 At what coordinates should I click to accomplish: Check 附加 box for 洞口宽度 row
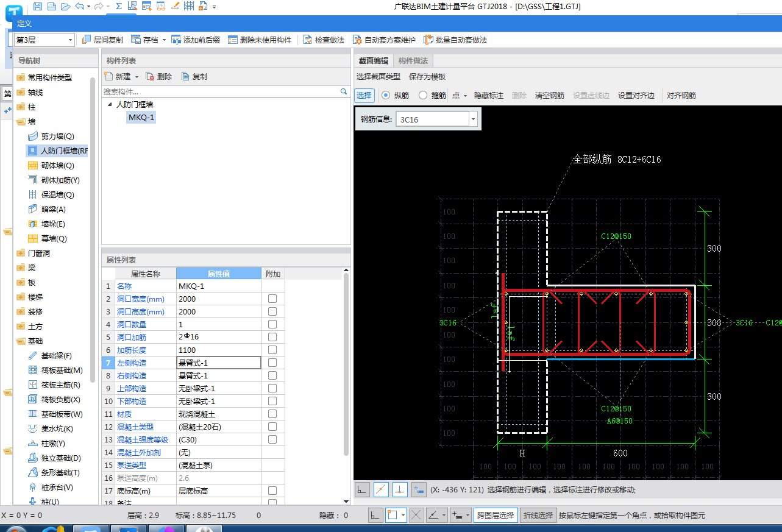(x=272, y=299)
